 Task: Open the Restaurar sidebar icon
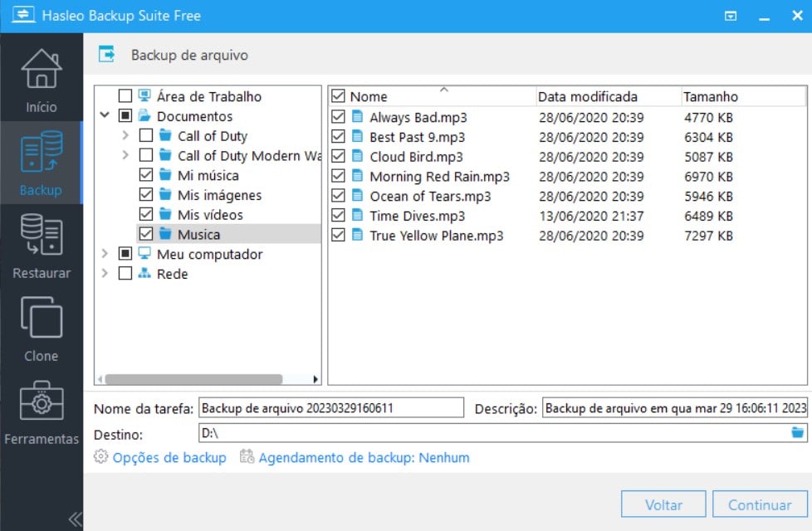(x=42, y=235)
